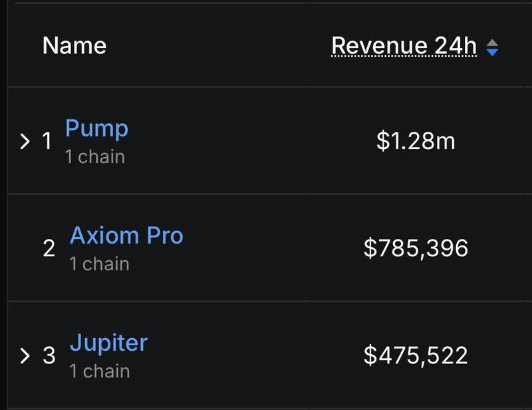Click the Name column header
The image size is (532, 410).
74,46
